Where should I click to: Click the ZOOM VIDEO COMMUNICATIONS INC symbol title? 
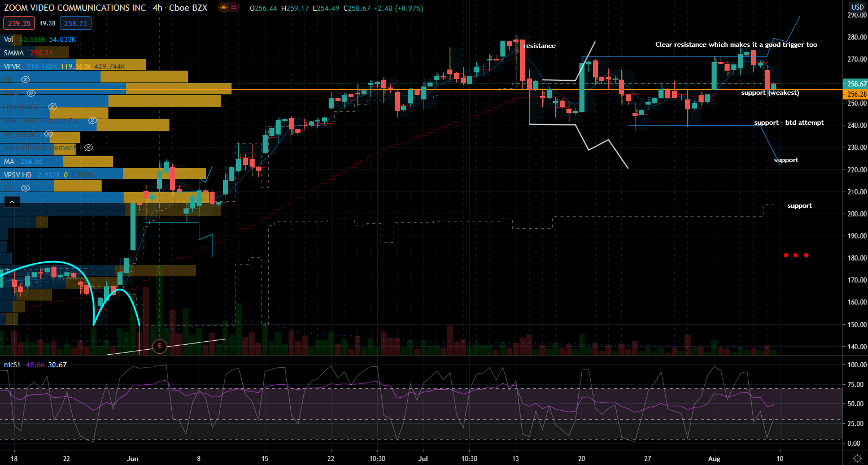point(75,8)
